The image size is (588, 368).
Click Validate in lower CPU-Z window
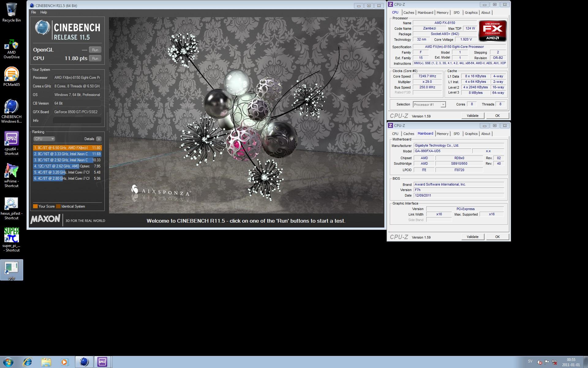tap(473, 237)
